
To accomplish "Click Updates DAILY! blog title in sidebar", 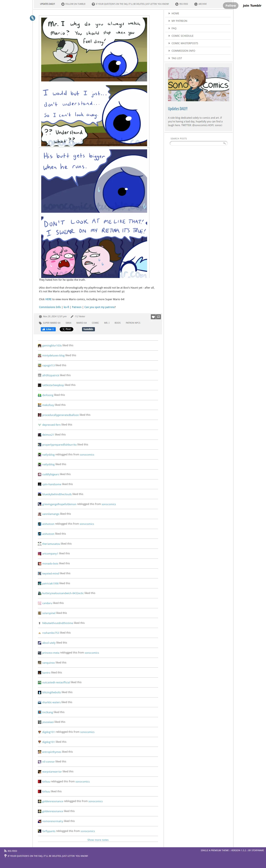I will pos(178,109).
